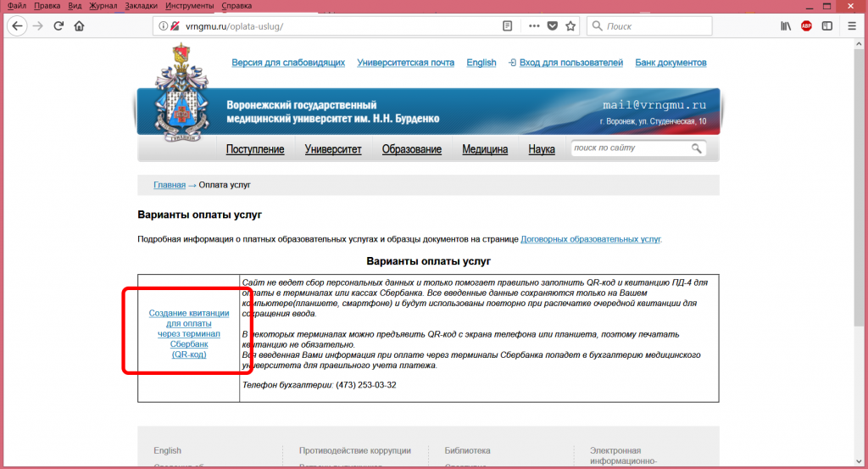Toggle reader view icon in address bar
Screen dimensions: 868x469
tap(507, 26)
